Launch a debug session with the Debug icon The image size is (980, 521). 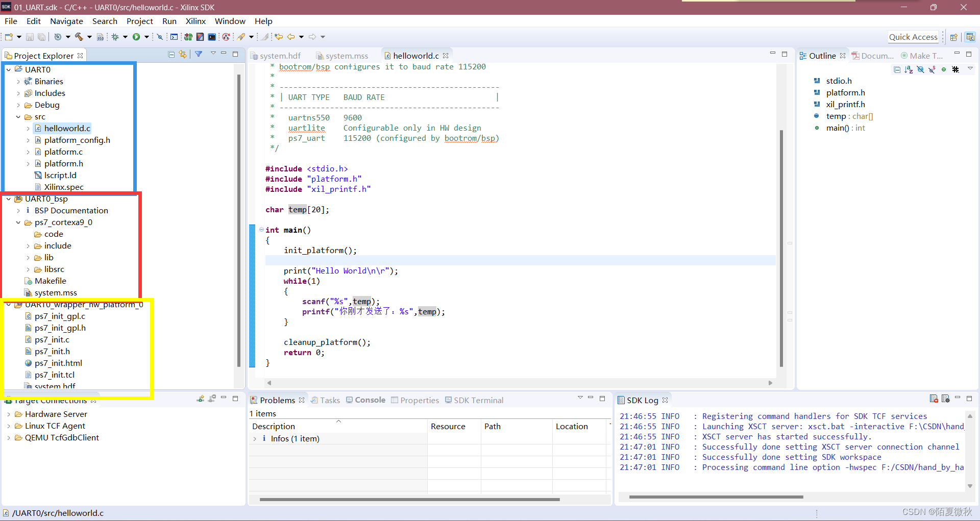115,36
